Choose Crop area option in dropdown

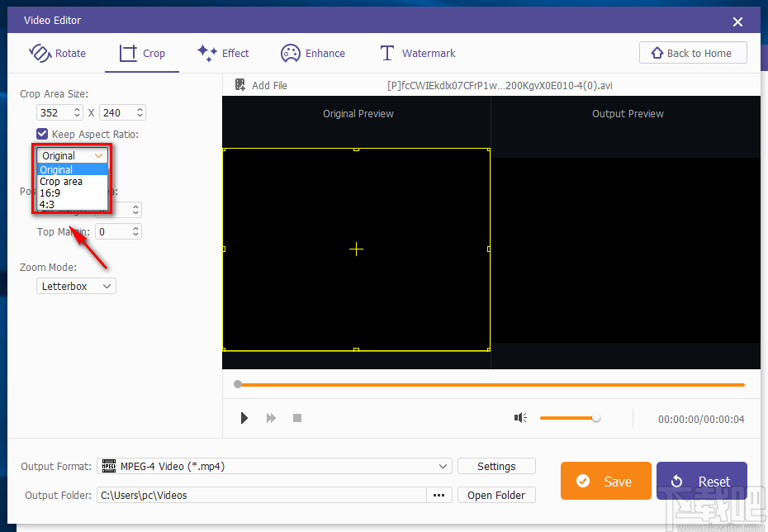(x=61, y=181)
